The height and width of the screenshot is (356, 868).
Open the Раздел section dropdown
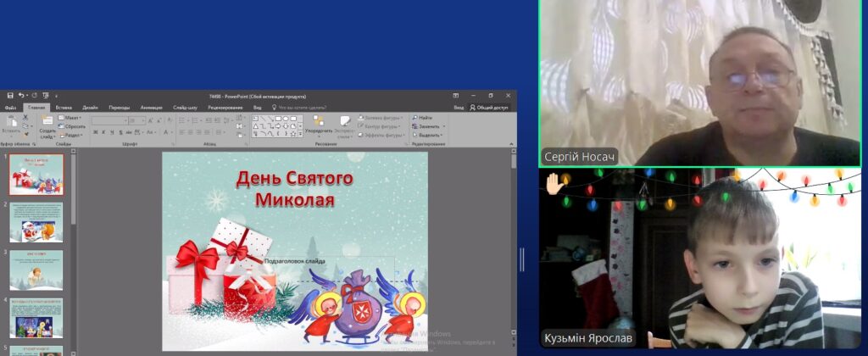[70, 135]
